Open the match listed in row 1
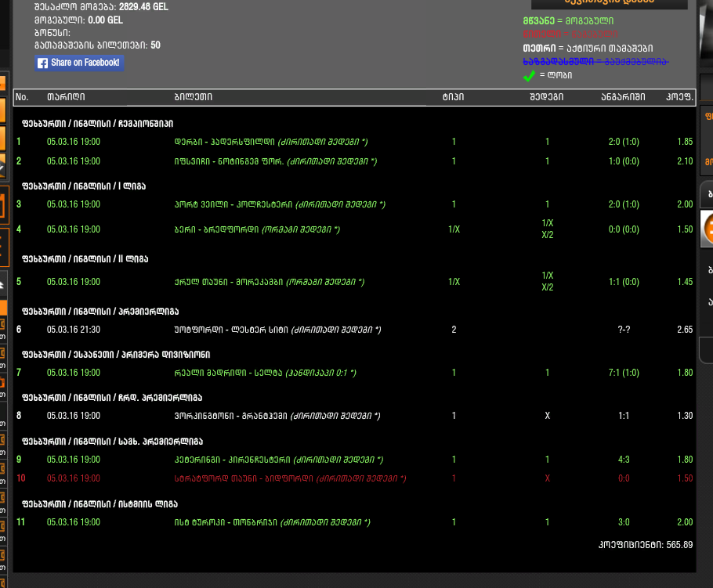 tap(223, 142)
